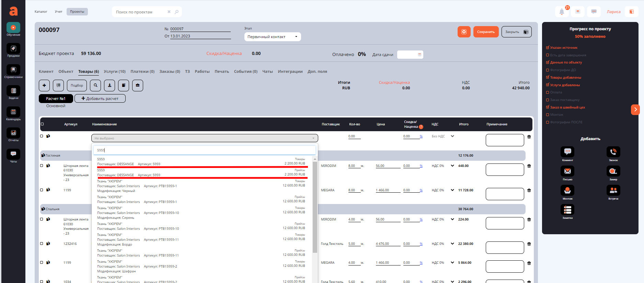Check the Оплата progress checkbox

tap(548, 92)
